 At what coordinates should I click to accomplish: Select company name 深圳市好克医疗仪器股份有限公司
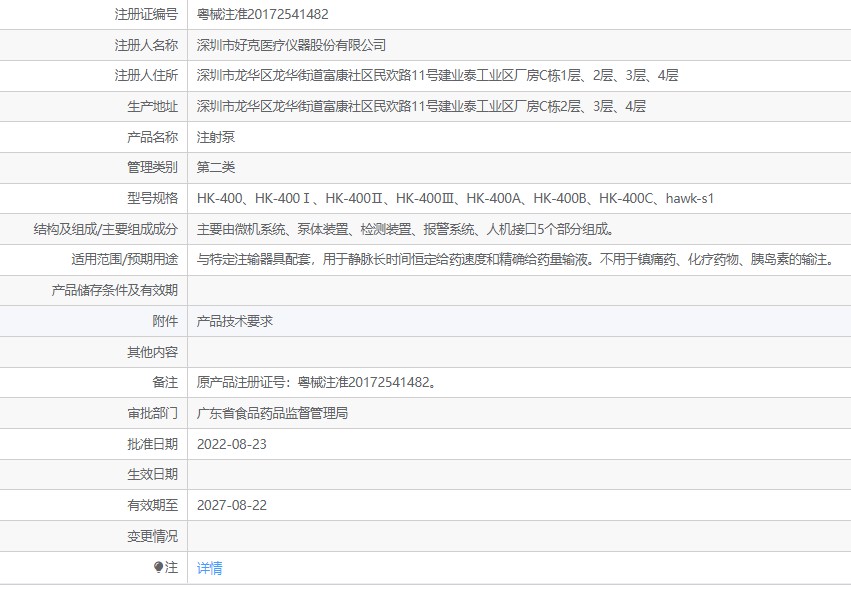[x=291, y=45]
